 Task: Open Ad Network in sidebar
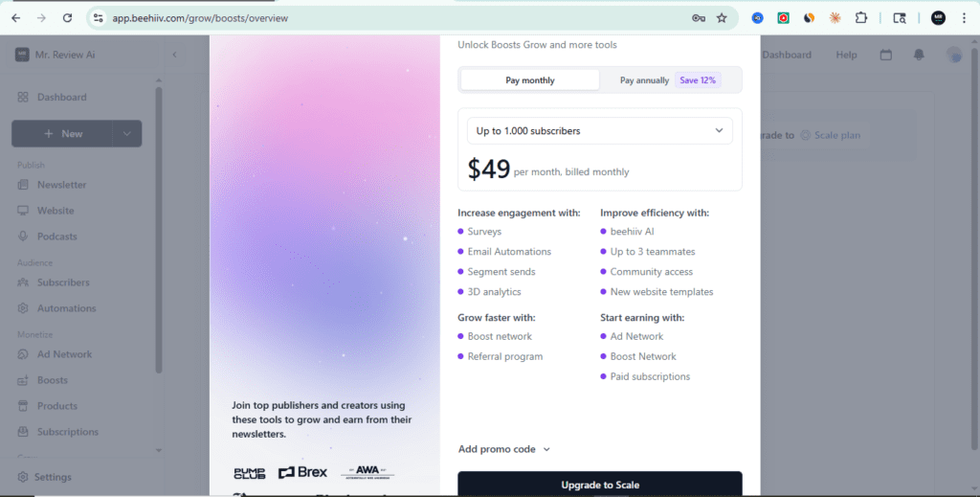tap(64, 354)
